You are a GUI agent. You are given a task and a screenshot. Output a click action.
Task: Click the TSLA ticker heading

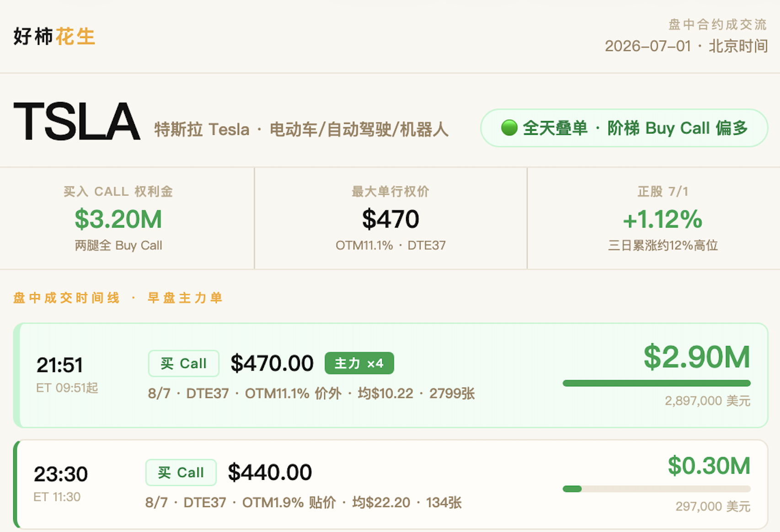(76, 122)
